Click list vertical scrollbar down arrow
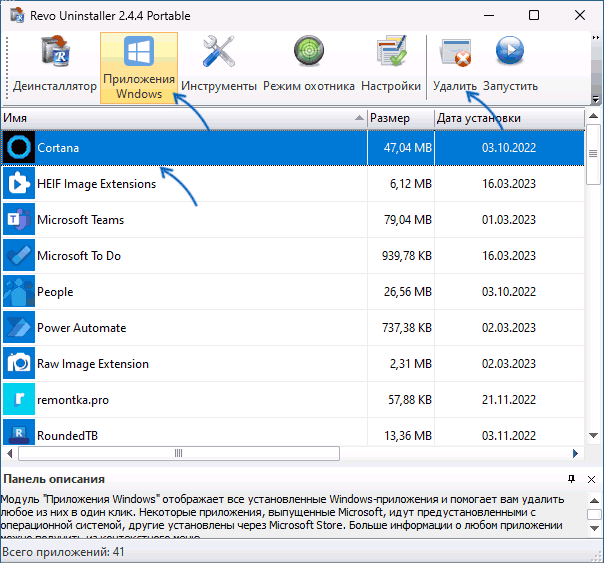604x563 pixels. pos(594,436)
